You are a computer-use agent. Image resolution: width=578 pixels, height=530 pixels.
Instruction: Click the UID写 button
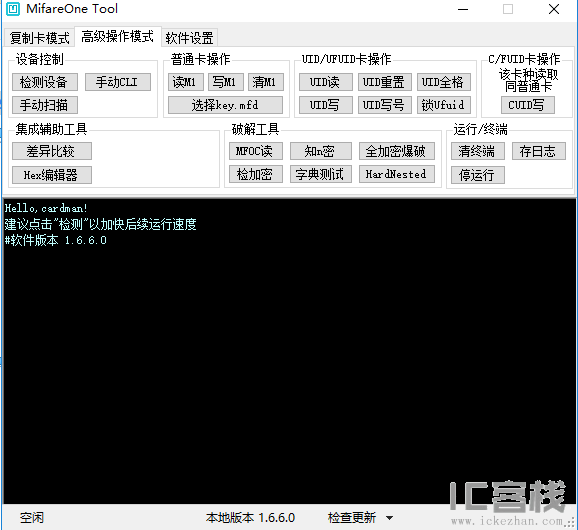pos(325,105)
